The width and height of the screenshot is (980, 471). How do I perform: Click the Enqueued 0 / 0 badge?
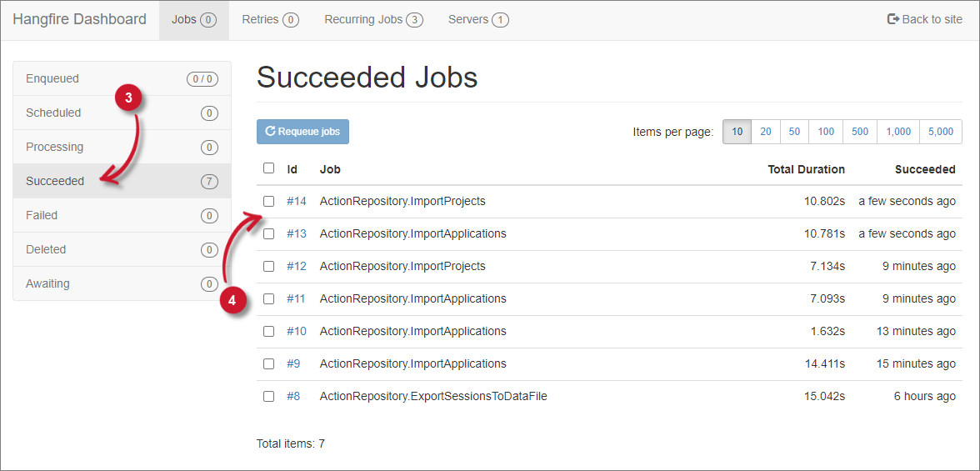202,79
